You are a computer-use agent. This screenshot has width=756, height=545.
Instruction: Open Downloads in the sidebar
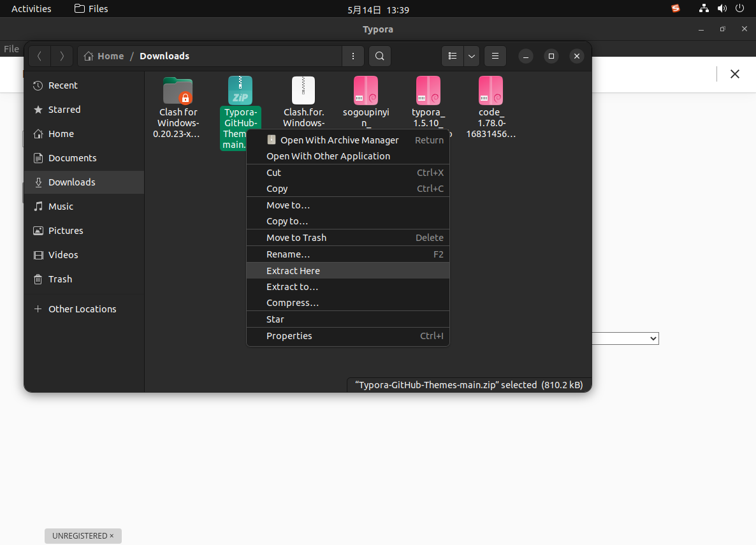pyautogui.click(x=84, y=182)
